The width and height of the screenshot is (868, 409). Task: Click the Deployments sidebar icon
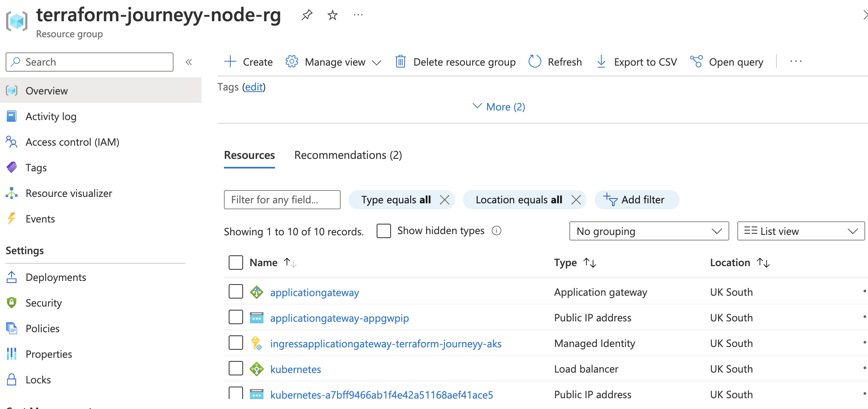(x=12, y=277)
